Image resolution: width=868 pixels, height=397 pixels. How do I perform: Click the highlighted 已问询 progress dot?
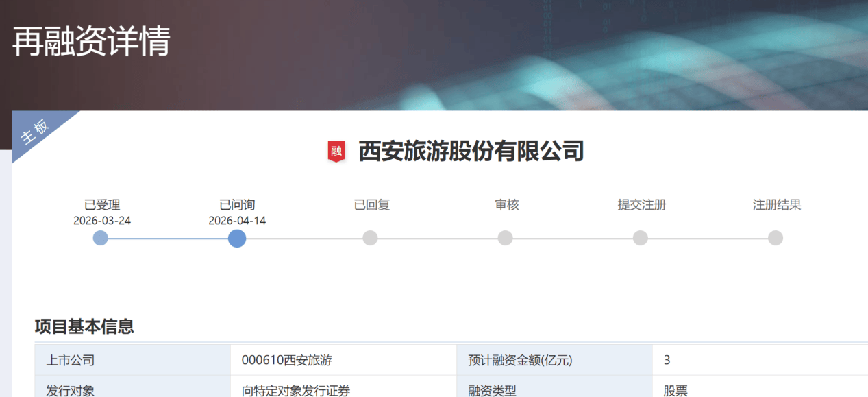click(x=236, y=238)
